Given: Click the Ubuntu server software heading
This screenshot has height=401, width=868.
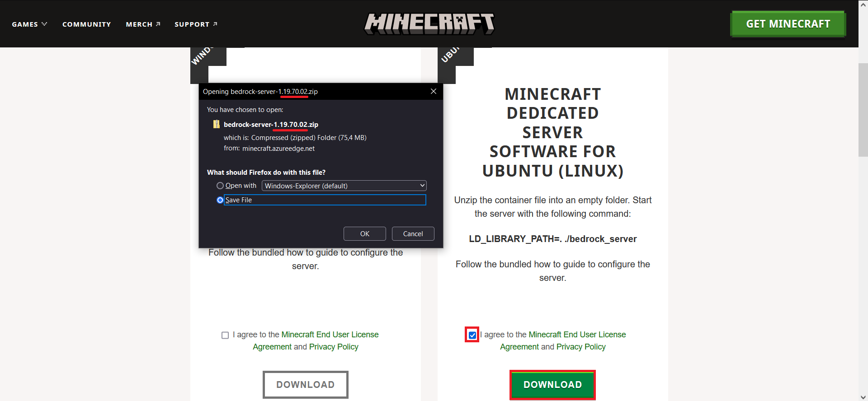Looking at the screenshot, I should point(552,132).
